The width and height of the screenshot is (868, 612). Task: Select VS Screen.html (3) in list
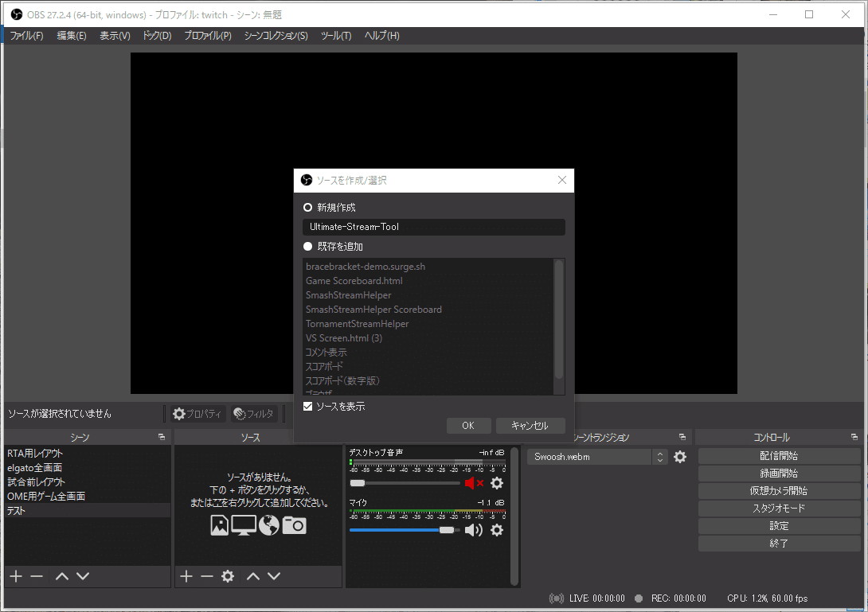coord(428,338)
